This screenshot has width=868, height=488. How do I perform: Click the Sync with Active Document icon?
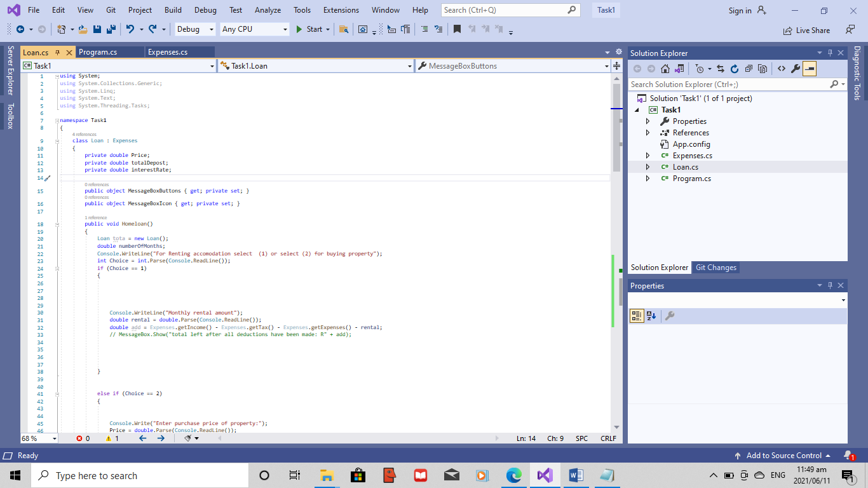pos(720,69)
